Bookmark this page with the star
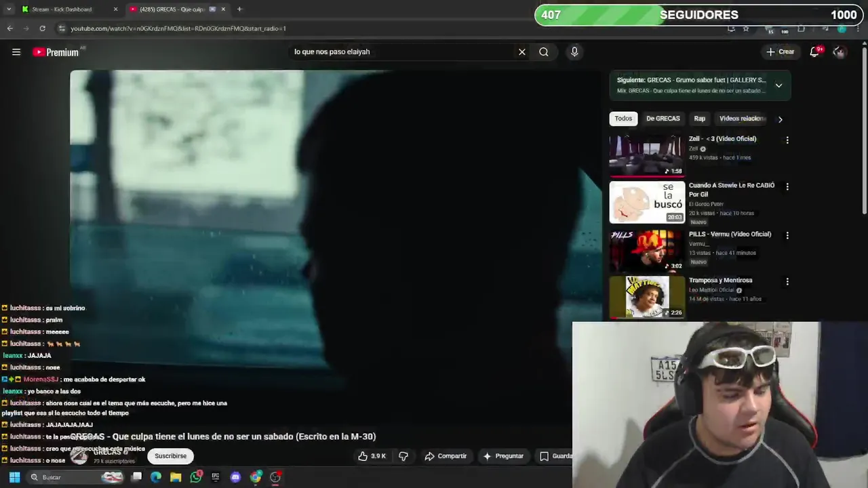The height and width of the screenshot is (488, 868). click(x=746, y=28)
